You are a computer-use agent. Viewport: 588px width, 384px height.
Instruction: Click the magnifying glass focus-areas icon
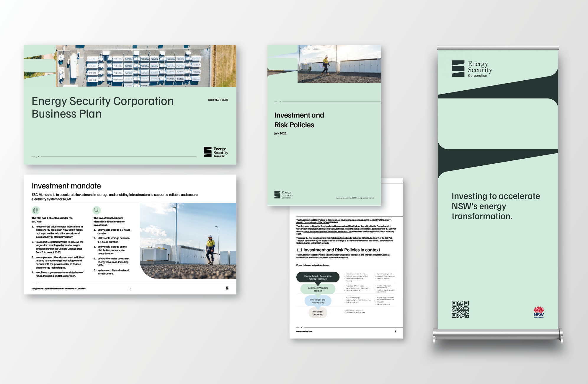[x=96, y=211]
